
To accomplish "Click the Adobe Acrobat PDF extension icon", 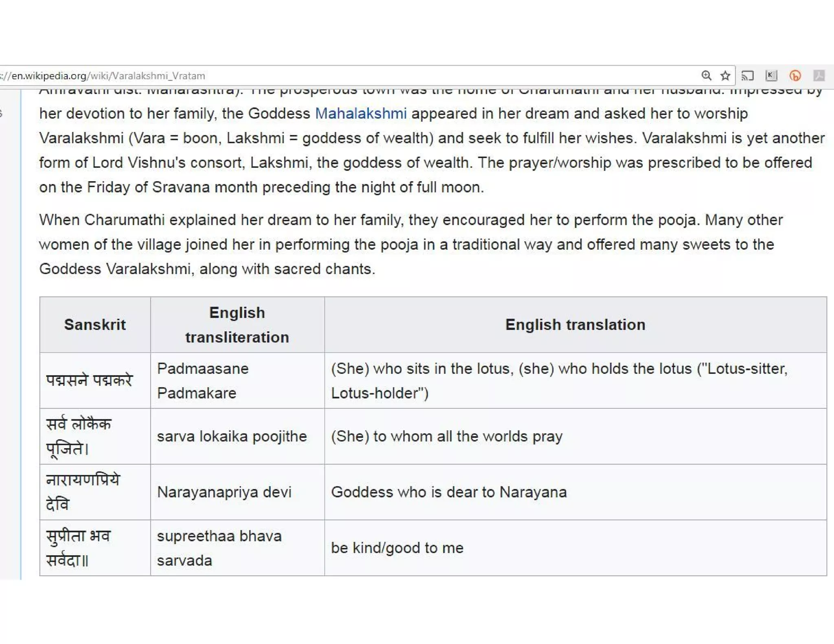I will 819,76.
